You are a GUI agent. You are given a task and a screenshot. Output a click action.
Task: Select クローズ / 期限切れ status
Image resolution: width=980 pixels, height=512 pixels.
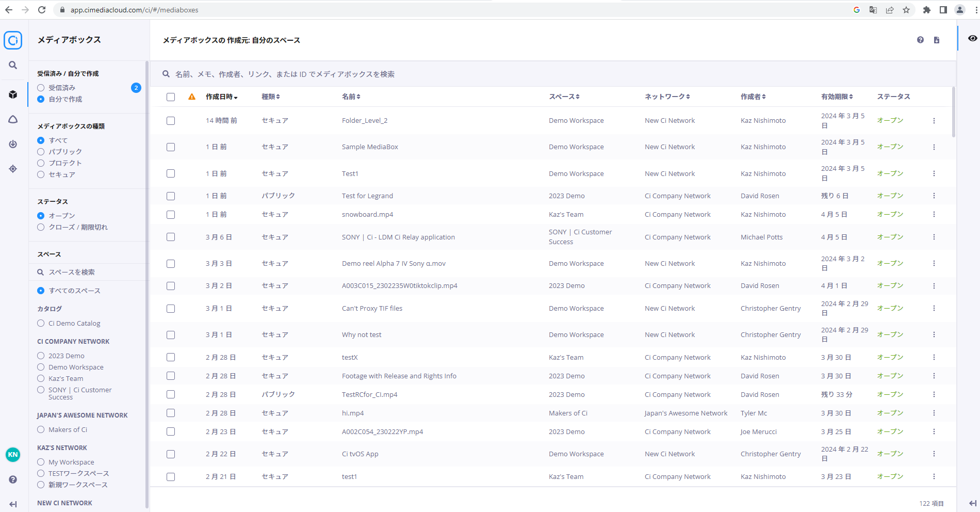click(41, 227)
